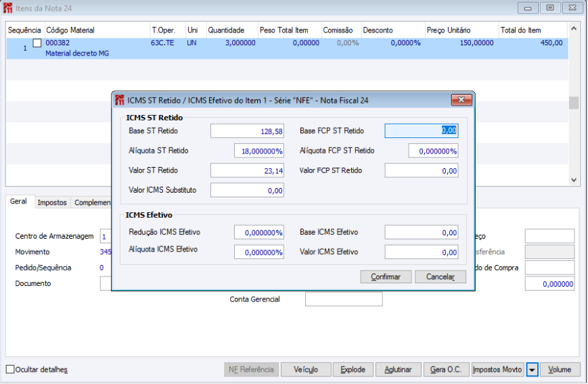Click the items grid scrollbar thumb
This screenshot has width=588, height=384.
pos(573,103)
